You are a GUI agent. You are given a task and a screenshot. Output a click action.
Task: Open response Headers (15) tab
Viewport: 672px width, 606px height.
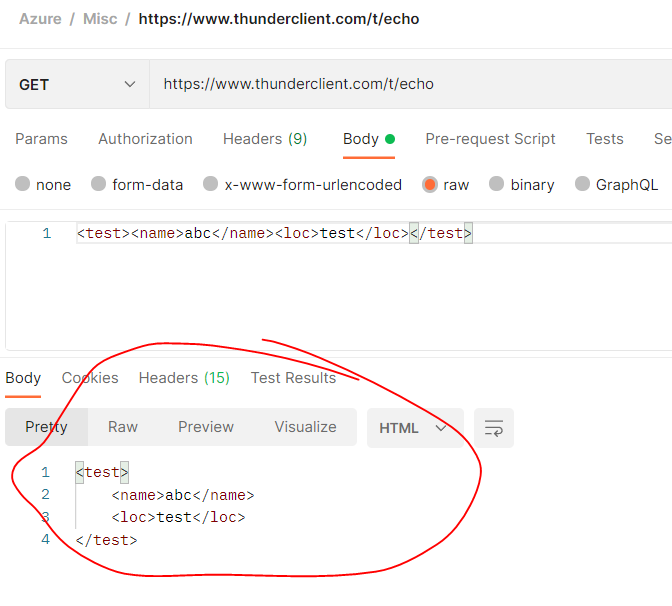point(184,378)
